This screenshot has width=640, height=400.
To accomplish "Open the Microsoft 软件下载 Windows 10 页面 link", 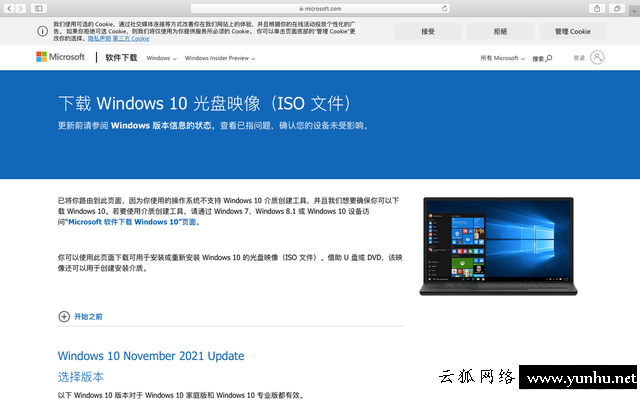I will click(x=131, y=222).
